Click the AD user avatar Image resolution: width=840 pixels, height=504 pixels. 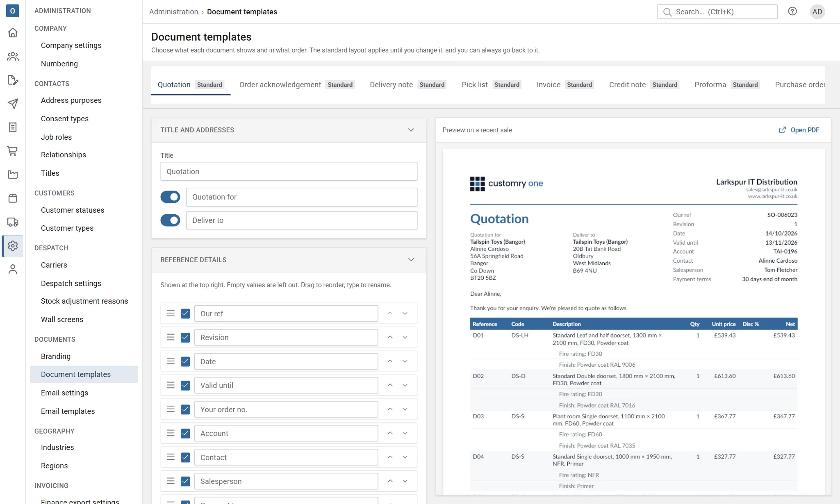click(817, 11)
